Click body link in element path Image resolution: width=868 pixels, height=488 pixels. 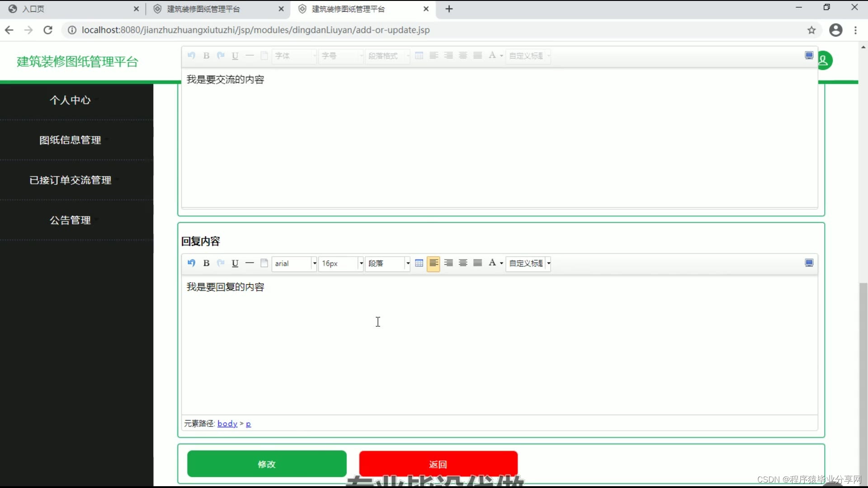point(227,423)
